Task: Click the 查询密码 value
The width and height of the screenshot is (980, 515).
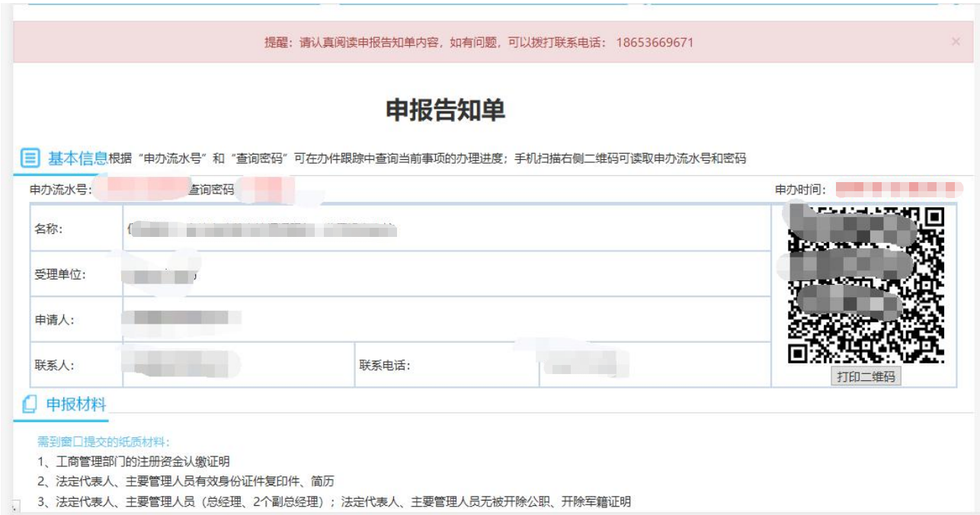Action: 265,190
